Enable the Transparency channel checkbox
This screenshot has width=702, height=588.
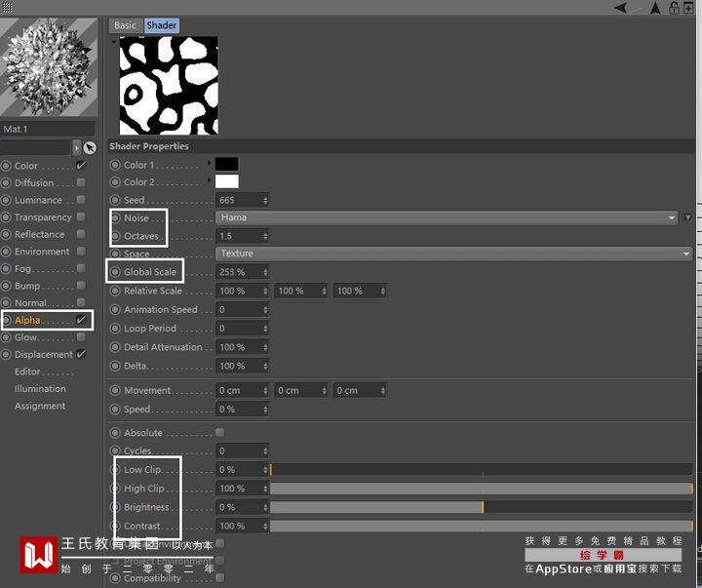81,216
